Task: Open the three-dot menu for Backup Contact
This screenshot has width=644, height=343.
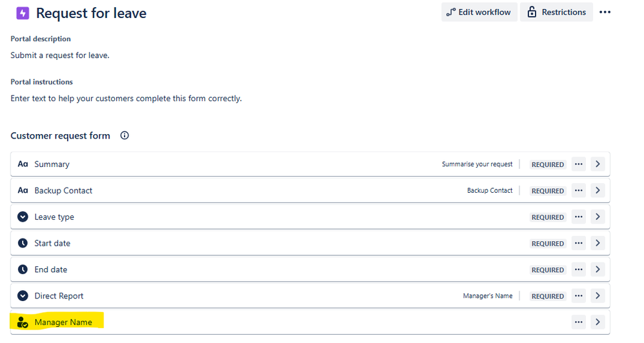Action: tap(579, 190)
